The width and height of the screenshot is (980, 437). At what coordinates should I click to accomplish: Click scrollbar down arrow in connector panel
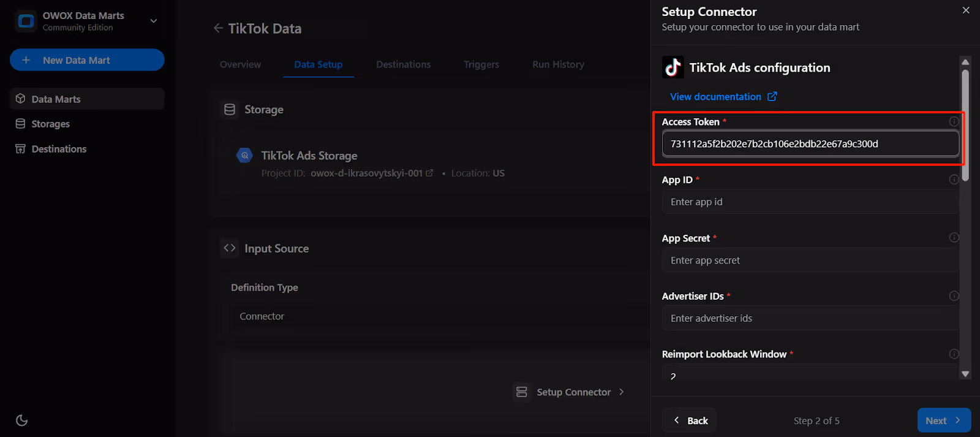tap(965, 374)
